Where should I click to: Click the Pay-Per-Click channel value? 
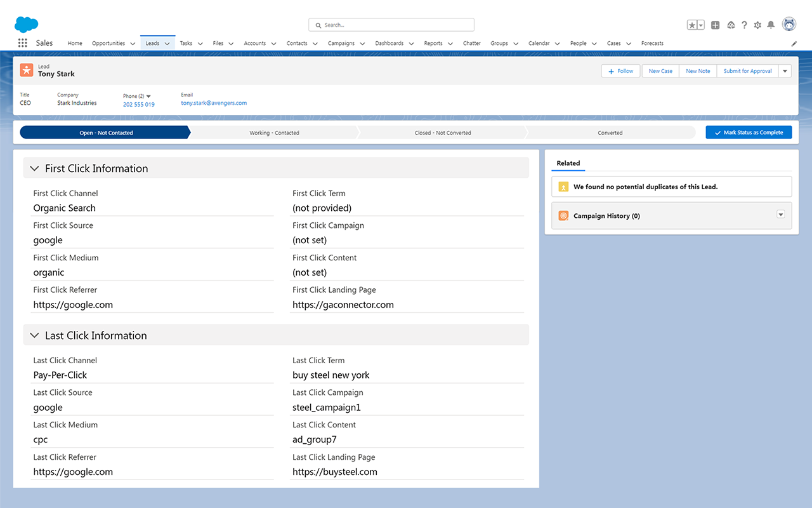60,375
